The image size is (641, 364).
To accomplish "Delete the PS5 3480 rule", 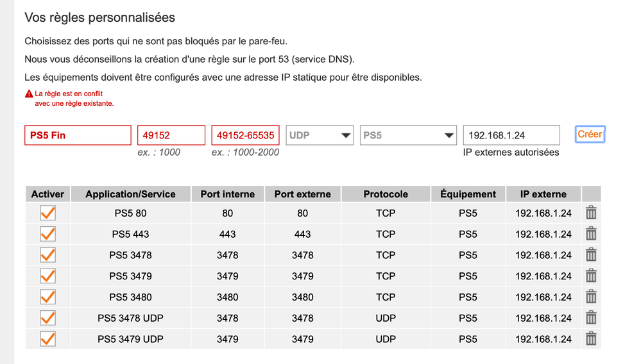I will pos(591,297).
